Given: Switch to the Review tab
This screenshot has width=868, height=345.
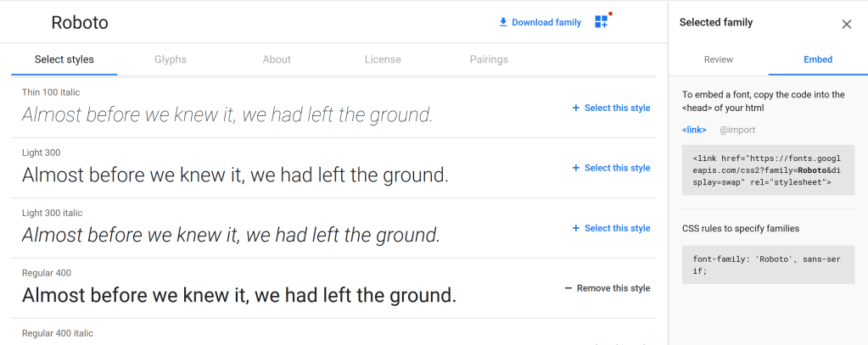Looking at the screenshot, I should [x=719, y=60].
